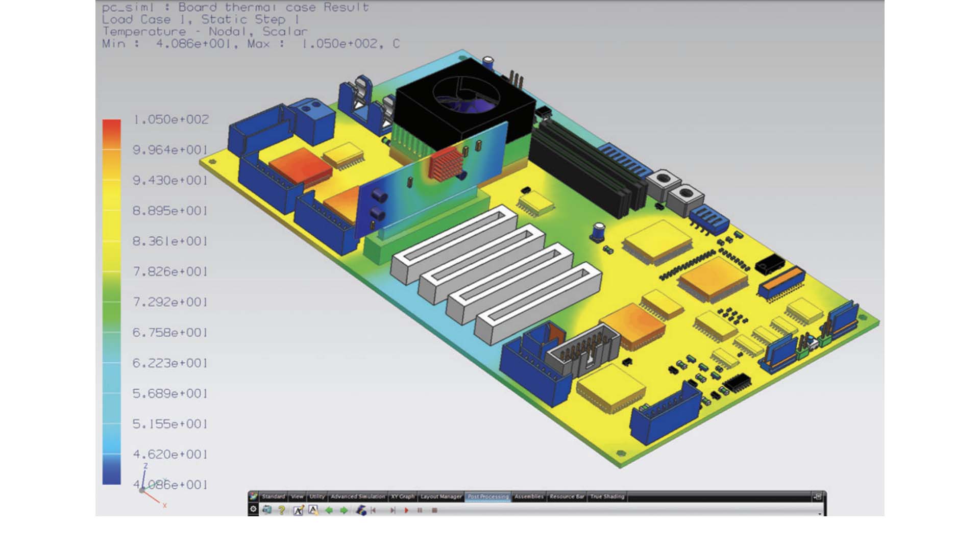The height and width of the screenshot is (551, 980).
Task: Select the active Post Processing tab
Action: (489, 496)
